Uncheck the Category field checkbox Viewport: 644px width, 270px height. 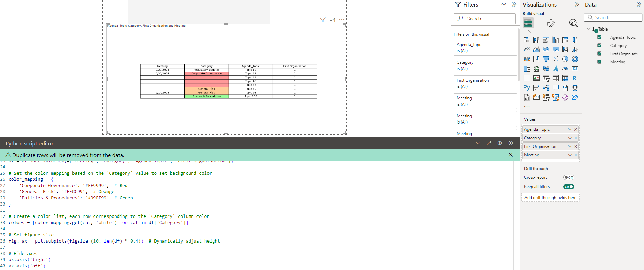[x=599, y=45]
